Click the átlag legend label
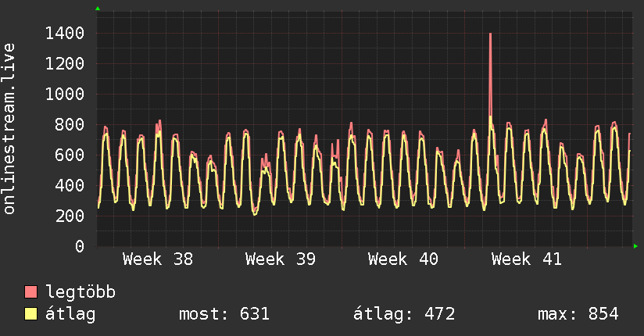The width and height of the screenshot is (644, 336). pos(70,314)
